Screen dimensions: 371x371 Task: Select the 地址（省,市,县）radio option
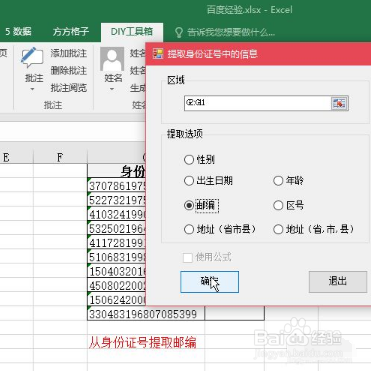(278, 229)
